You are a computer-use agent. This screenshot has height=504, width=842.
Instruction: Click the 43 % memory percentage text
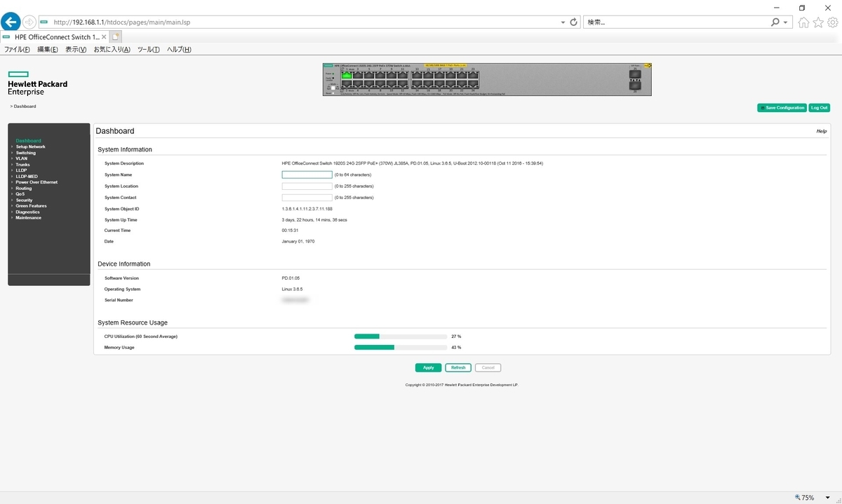[456, 348]
